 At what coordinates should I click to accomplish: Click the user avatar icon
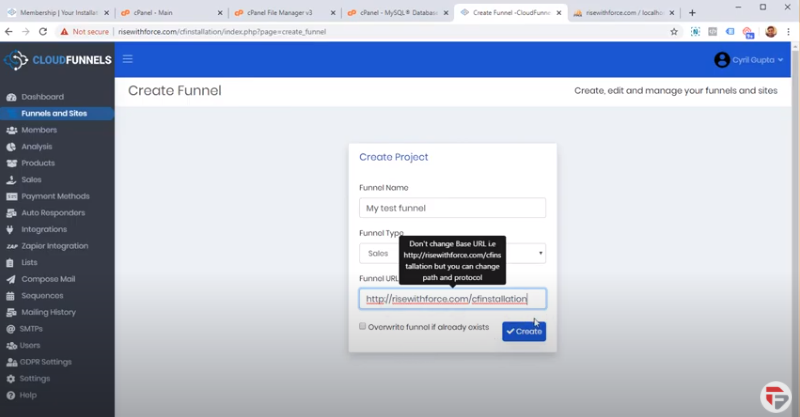point(721,60)
